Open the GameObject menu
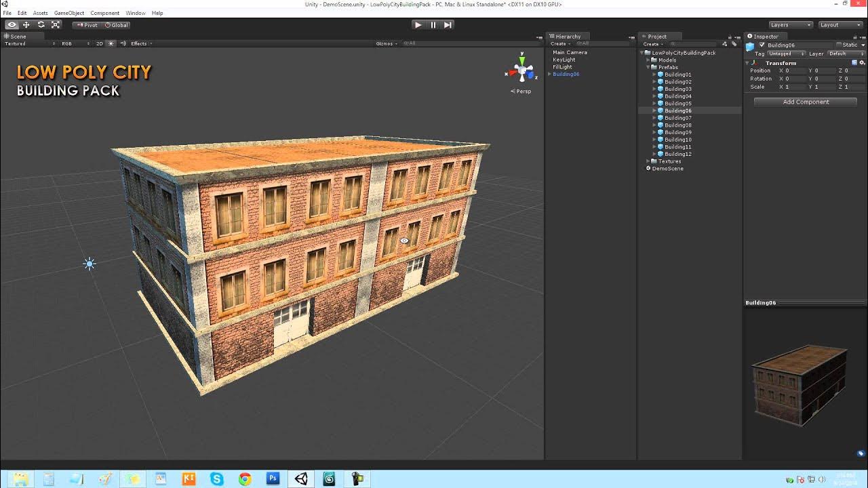This screenshot has width=868, height=488. click(x=69, y=13)
